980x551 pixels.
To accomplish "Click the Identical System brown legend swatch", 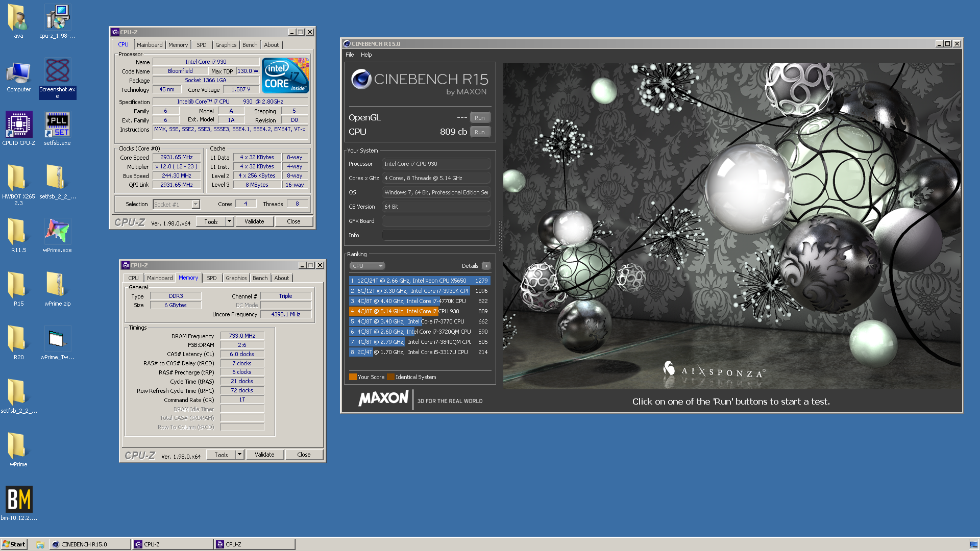I will pyautogui.click(x=390, y=377).
